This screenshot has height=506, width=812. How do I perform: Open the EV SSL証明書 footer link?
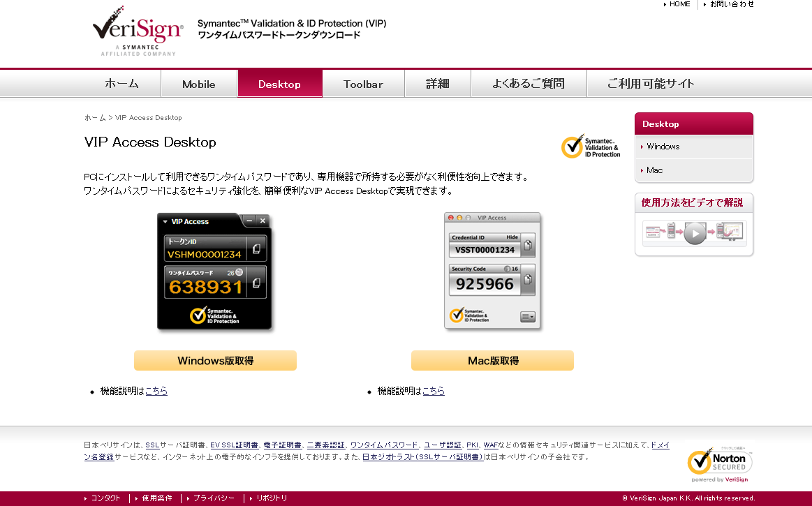234,445
